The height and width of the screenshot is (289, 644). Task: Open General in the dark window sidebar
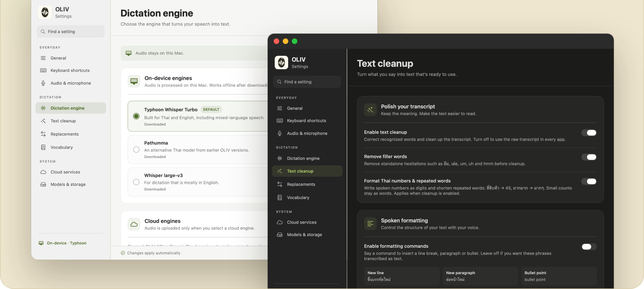point(307,108)
